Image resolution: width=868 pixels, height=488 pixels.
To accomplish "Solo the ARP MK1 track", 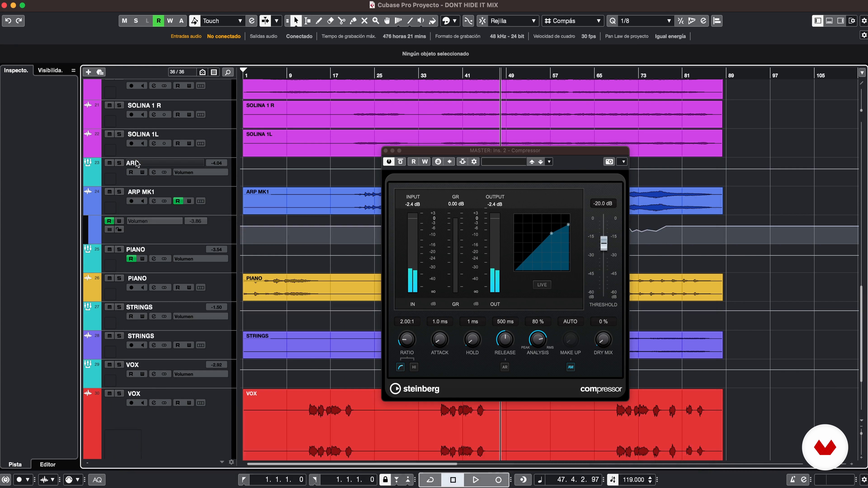I will 119,192.
